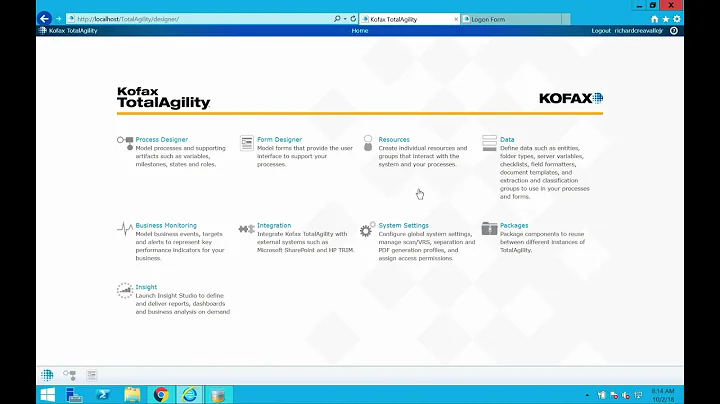The height and width of the screenshot is (404, 720).
Task: Show hidden system tray icons
Action: [x=587, y=395]
